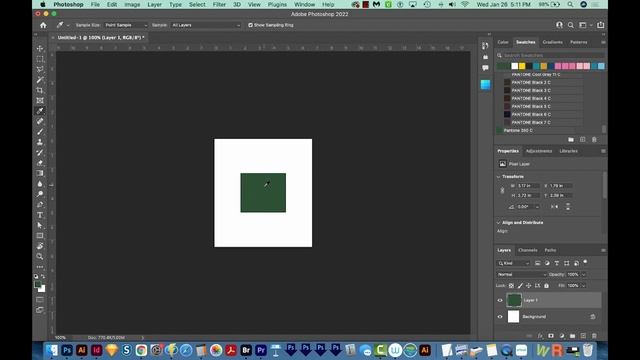Select the Crop tool
The width and height of the screenshot is (640, 360).
[x=40, y=90]
